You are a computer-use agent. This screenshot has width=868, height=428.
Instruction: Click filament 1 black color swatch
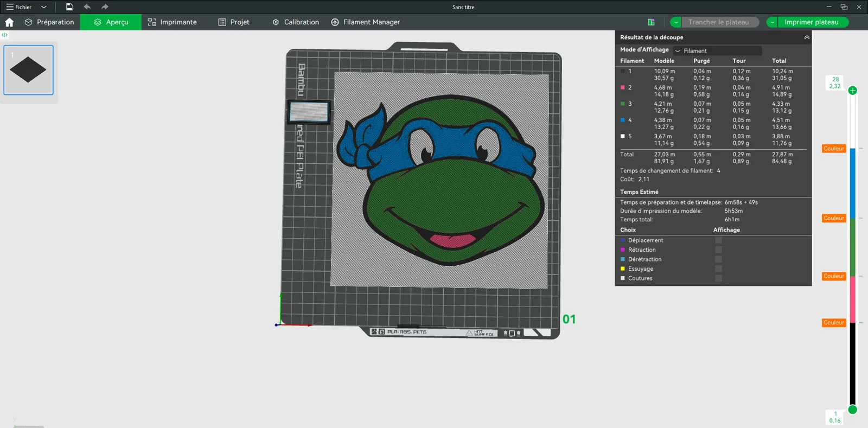tap(623, 71)
